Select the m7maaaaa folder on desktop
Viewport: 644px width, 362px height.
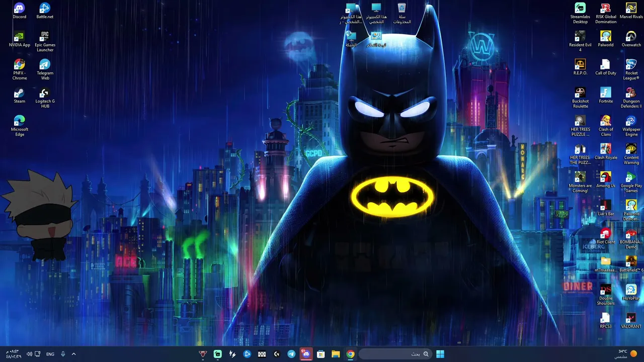606,264
